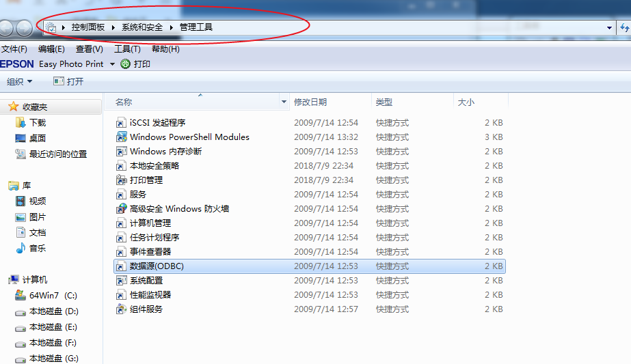Screen dimensions: 631x364
Task: Expand arrow before 控制面板 in breadcrumb
Action: click(x=63, y=27)
